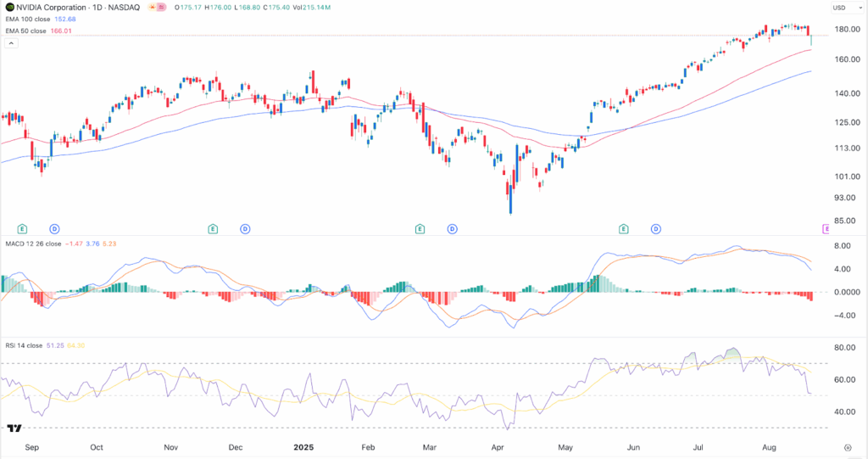Click the MACD signal value 5.23
Image resolution: width=868 pixels, height=459 pixels.
click(x=109, y=243)
